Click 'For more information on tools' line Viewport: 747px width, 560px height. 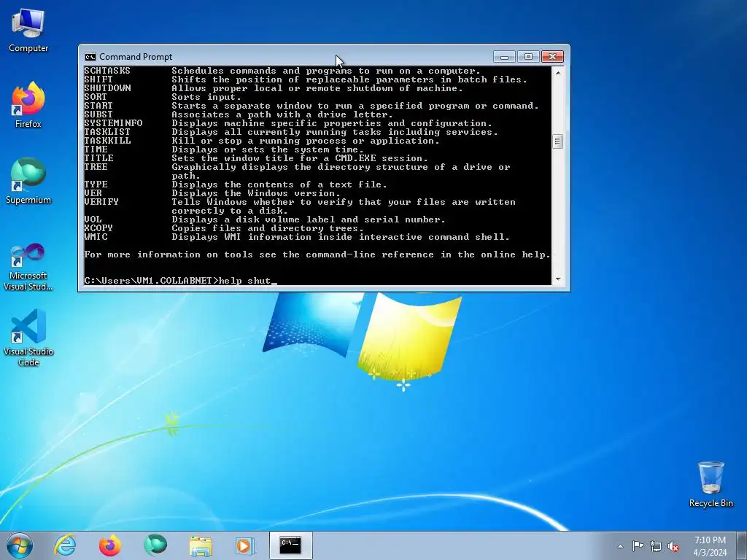317,254
